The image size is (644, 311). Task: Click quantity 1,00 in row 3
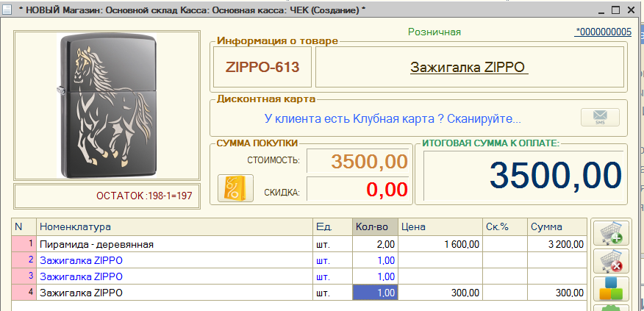(x=375, y=276)
